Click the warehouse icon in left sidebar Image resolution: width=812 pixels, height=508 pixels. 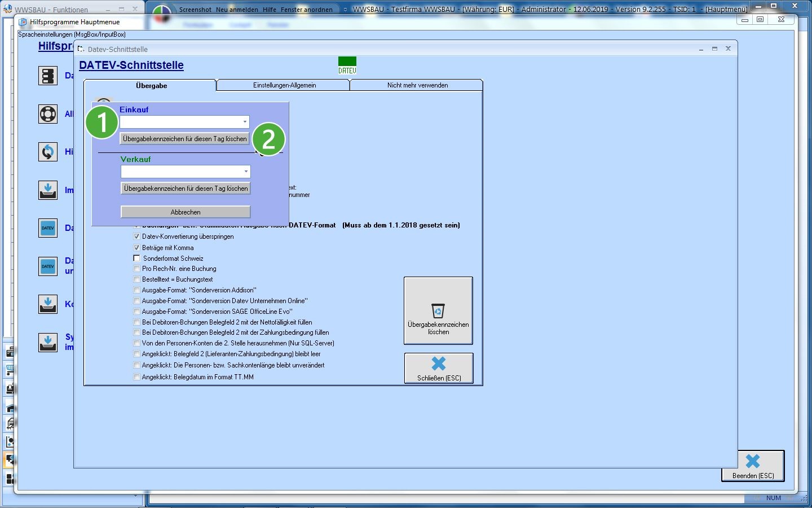click(x=10, y=406)
